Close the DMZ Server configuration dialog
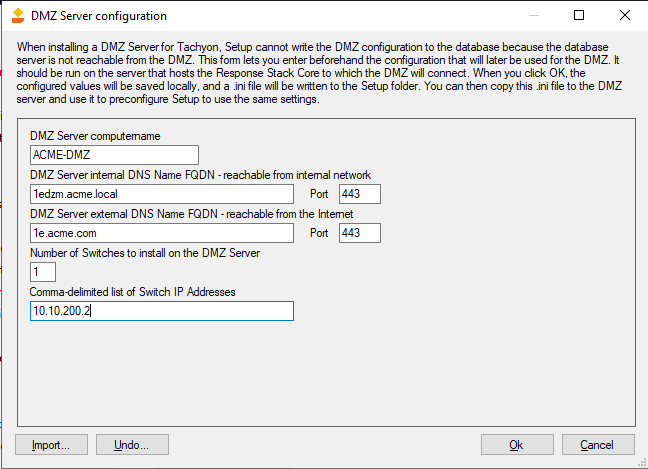 coord(624,16)
